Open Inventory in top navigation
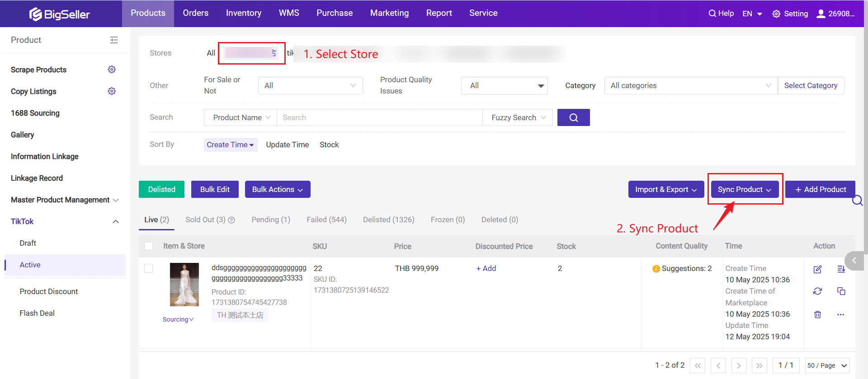868x379 pixels. coord(244,13)
